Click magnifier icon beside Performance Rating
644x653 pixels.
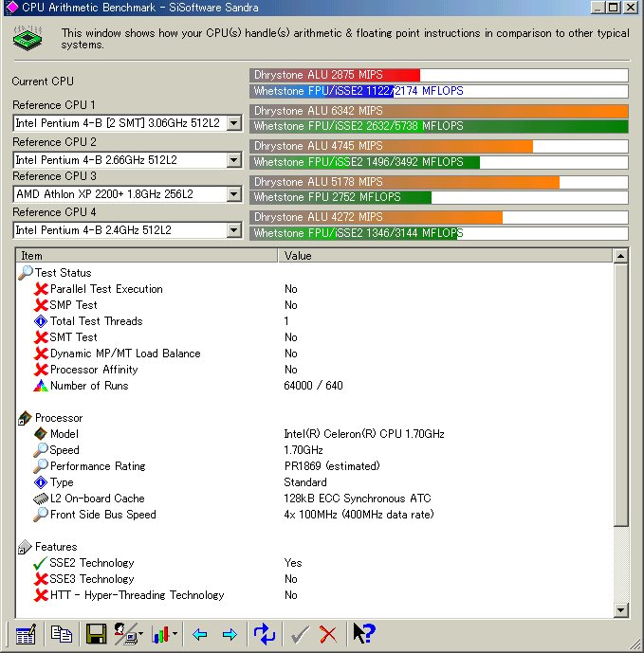41,466
